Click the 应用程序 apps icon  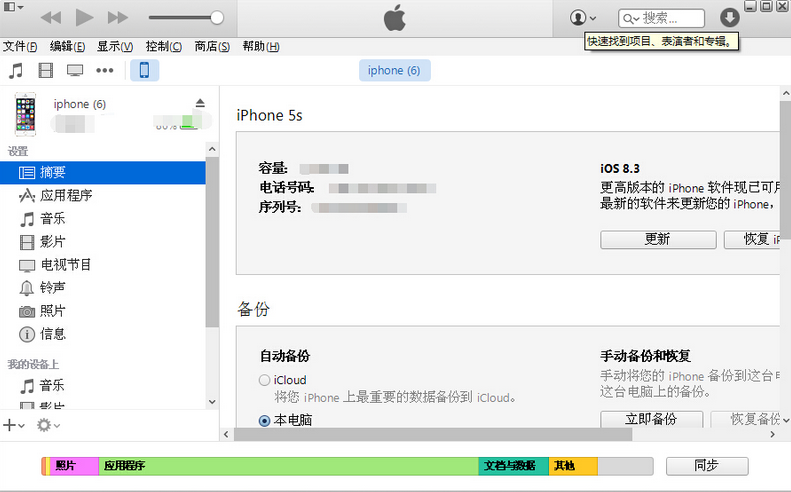tap(27, 195)
